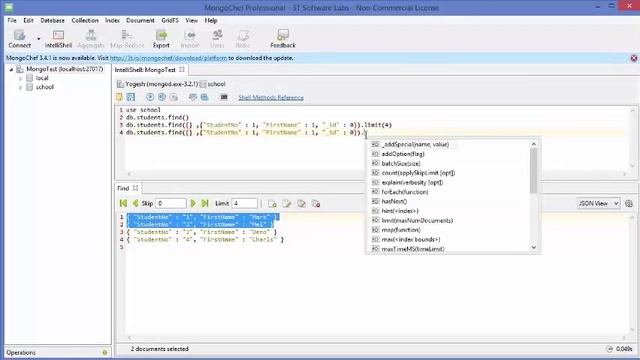Open the Users manager icon
Viewport: 640px width, 360px height.
point(217,39)
